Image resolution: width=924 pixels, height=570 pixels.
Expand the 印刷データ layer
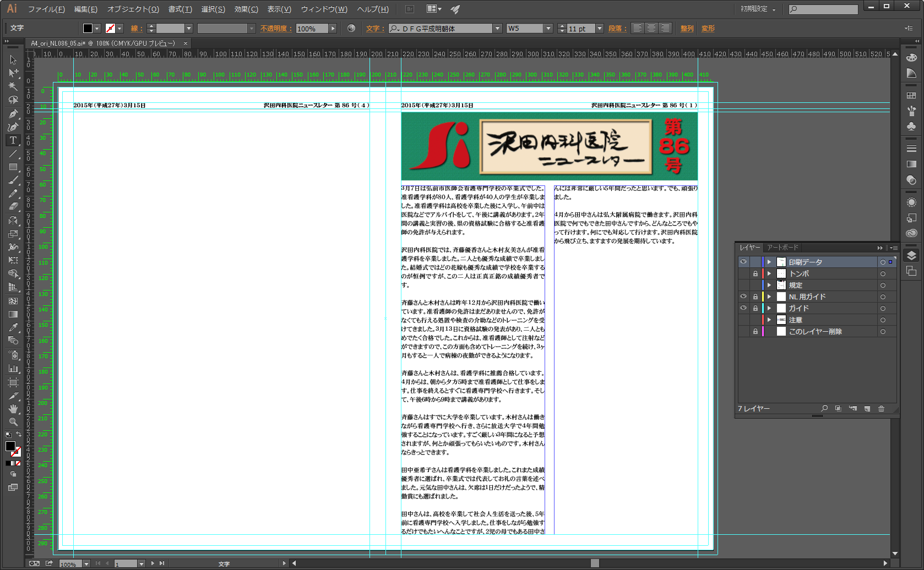click(x=769, y=262)
